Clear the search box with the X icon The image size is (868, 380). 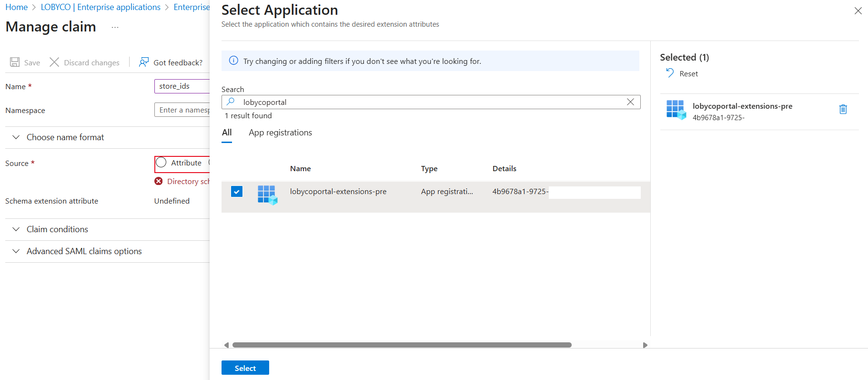[630, 102]
